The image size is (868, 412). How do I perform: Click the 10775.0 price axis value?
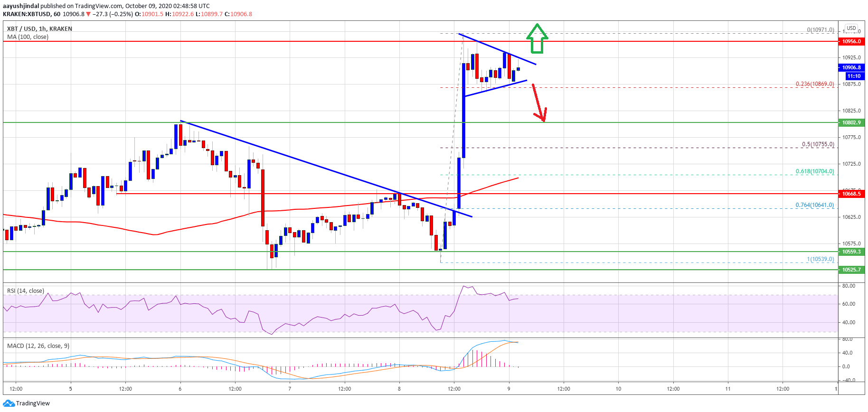tap(852, 138)
